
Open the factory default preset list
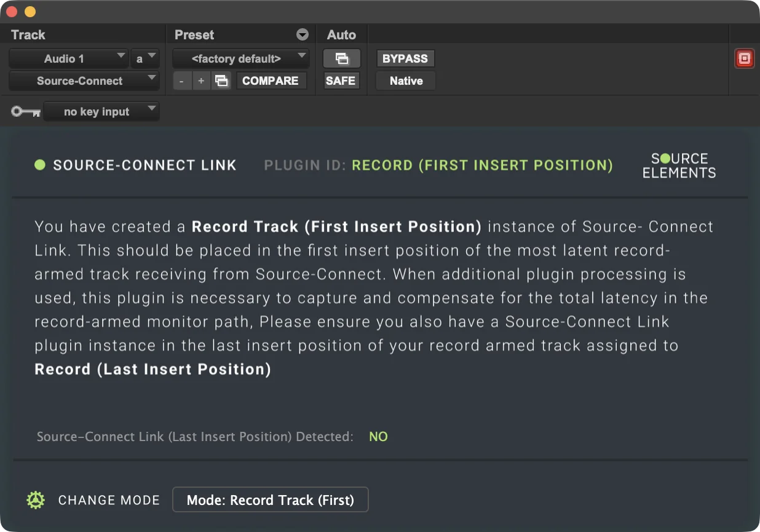[x=240, y=59]
